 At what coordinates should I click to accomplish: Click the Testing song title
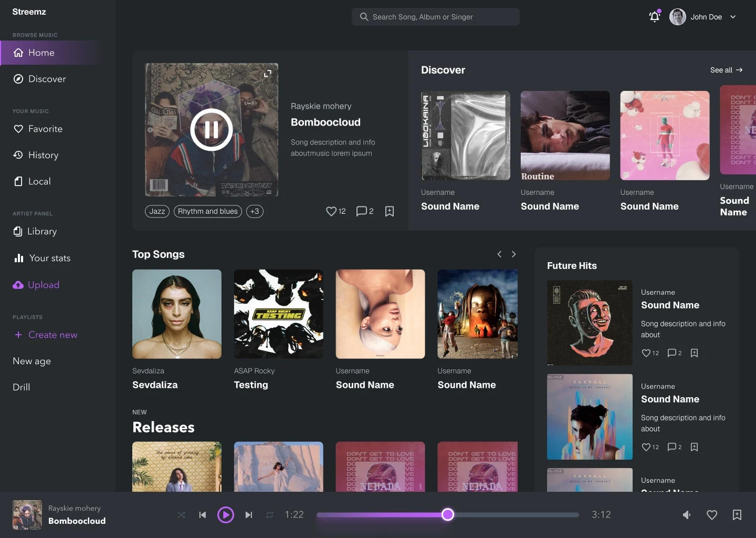click(251, 385)
